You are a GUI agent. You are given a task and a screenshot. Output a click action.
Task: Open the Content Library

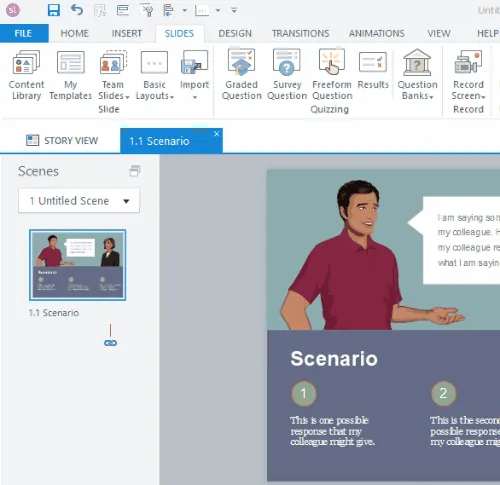pos(26,75)
